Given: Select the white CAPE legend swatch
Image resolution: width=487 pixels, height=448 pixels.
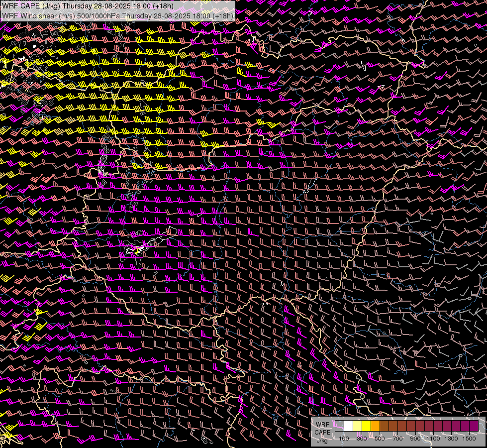Looking at the screenshot, I should coord(348,426).
